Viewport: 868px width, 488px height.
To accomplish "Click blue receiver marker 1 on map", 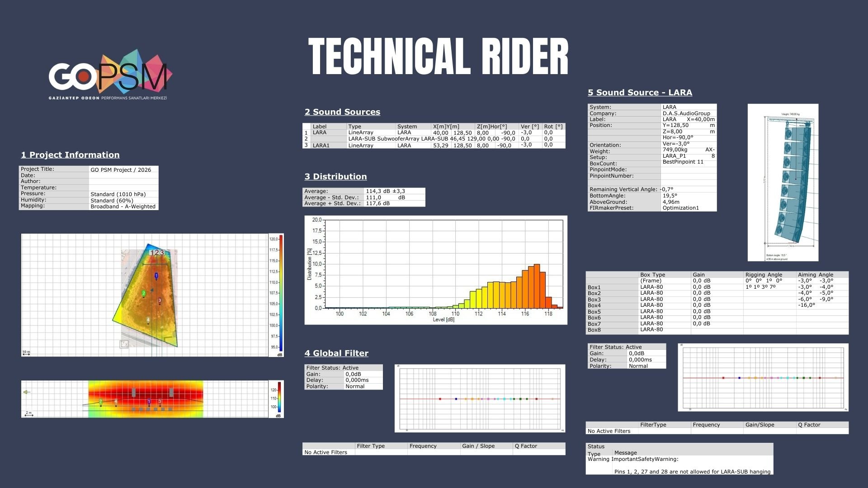I will [x=156, y=276].
